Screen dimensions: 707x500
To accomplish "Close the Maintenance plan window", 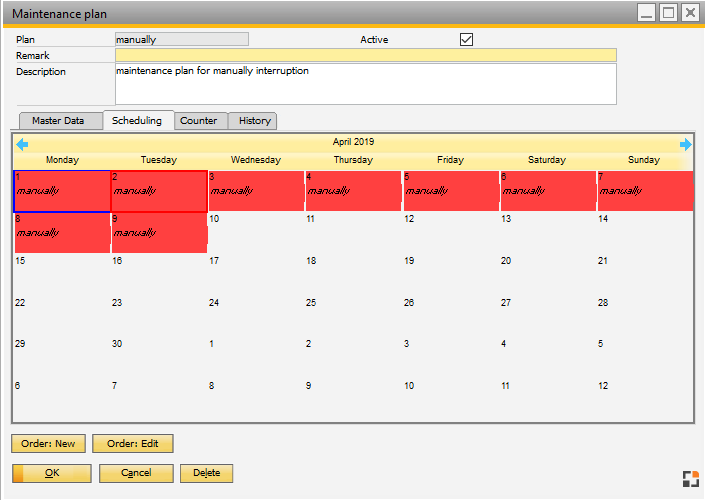I will tap(690, 13).
